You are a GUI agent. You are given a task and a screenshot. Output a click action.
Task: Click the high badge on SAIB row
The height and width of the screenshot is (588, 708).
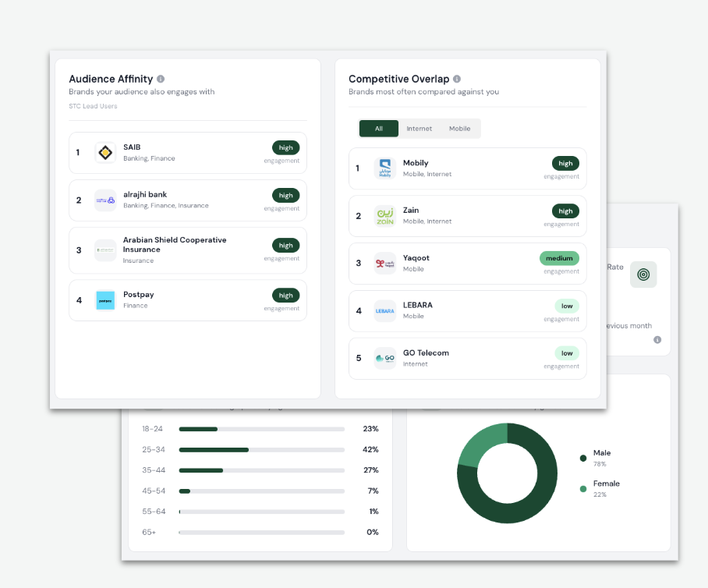pyautogui.click(x=285, y=147)
